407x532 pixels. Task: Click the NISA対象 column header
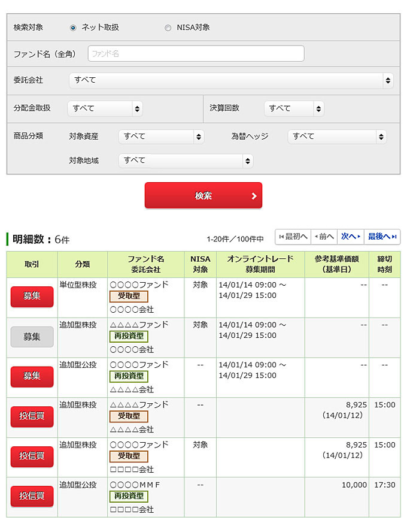pyautogui.click(x=201, y=265)
